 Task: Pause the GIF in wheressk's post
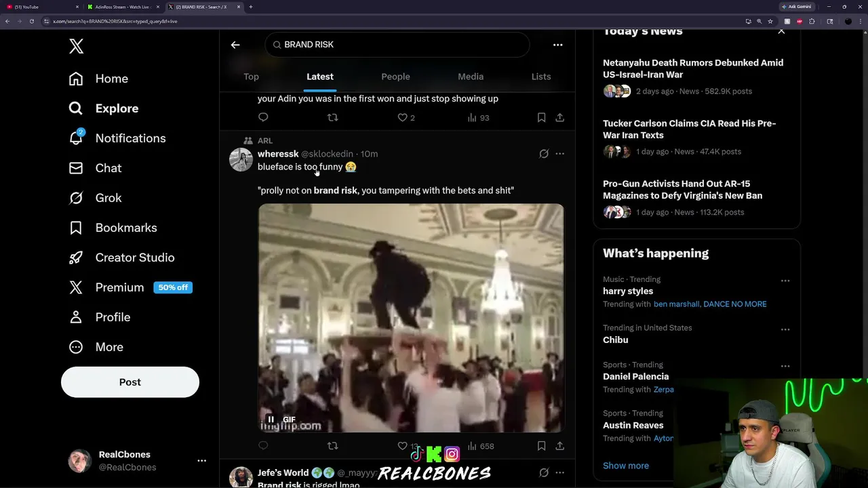pyautogui.click(x=271, y=420)
